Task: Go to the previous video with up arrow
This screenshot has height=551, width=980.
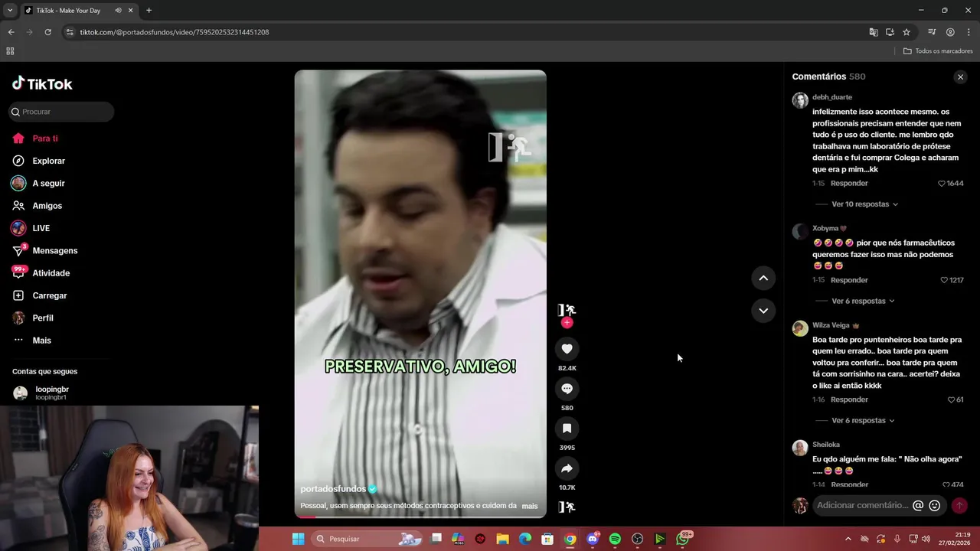Action: tap(763, 279)
